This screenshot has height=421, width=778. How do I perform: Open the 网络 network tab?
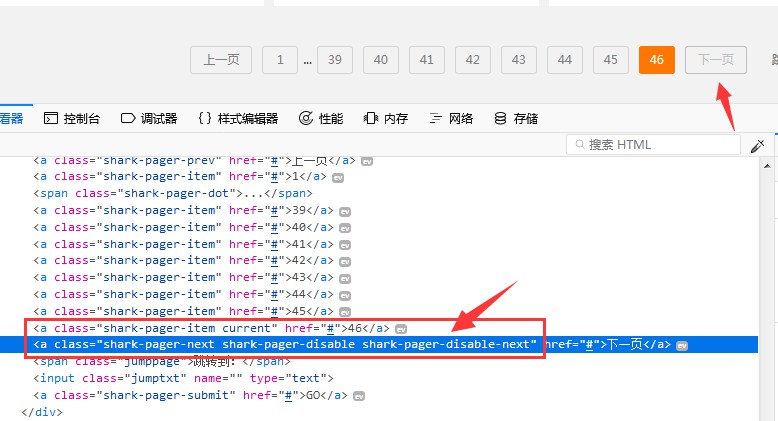[x=451, y=119]
